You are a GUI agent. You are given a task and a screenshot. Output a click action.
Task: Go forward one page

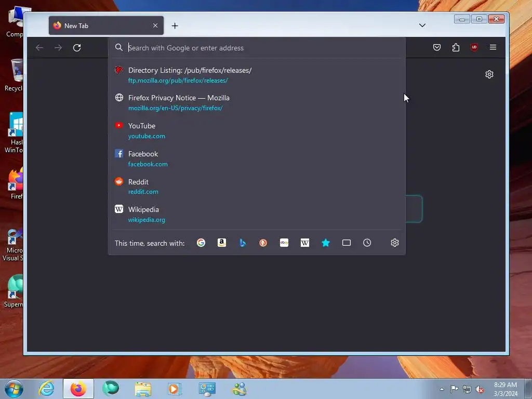point(58,47)
